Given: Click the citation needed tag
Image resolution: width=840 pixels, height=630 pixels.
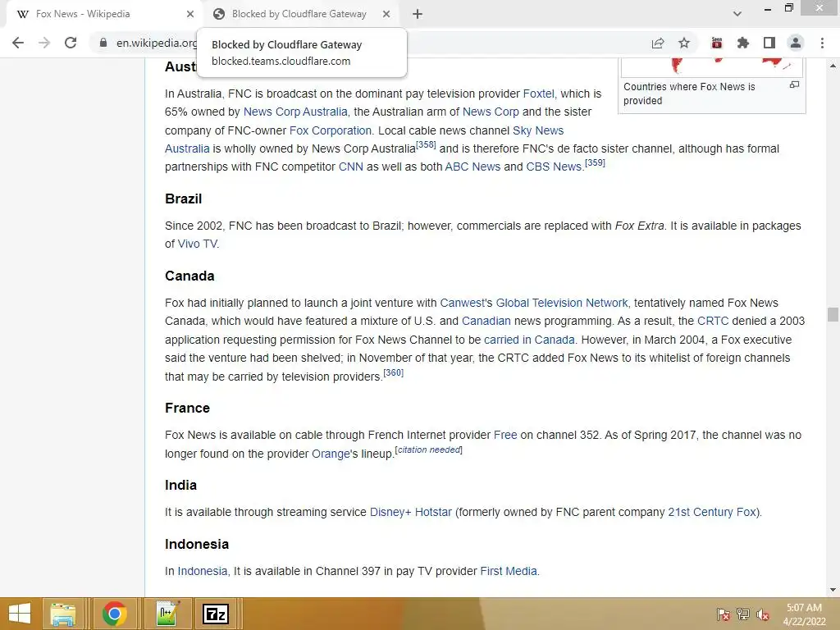Looking at the screenshot, I should tap(429, 450).
